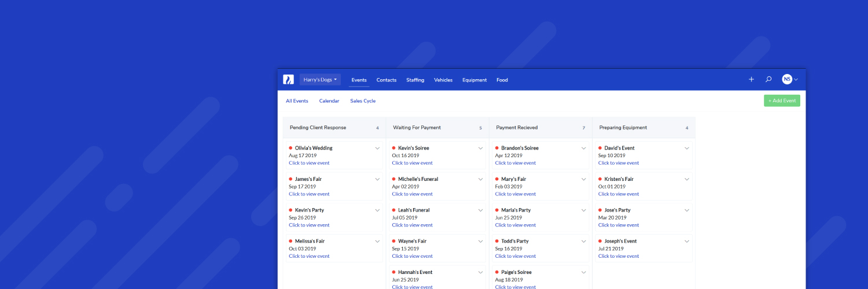
Task: Click the + Add Event button
Action: [x=782, y=101]
